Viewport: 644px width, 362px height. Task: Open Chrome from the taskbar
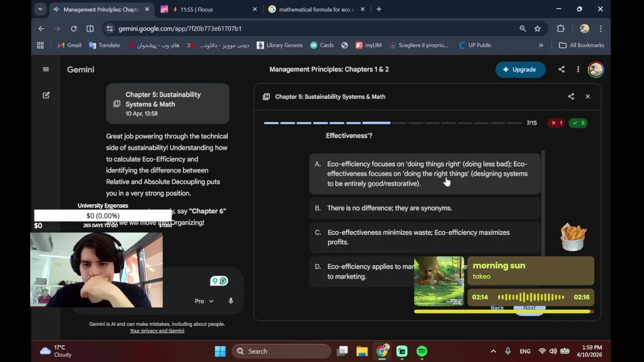click(382, 351)
